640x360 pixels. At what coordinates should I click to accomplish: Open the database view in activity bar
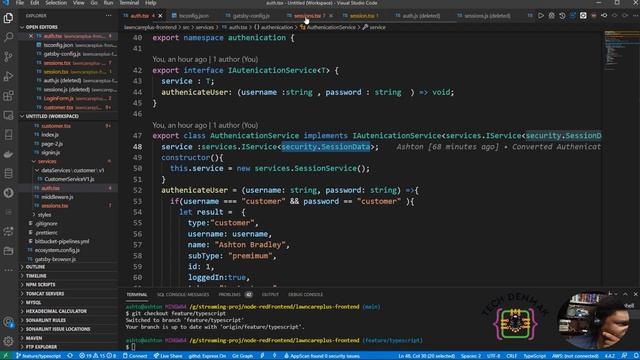[8, 173]
